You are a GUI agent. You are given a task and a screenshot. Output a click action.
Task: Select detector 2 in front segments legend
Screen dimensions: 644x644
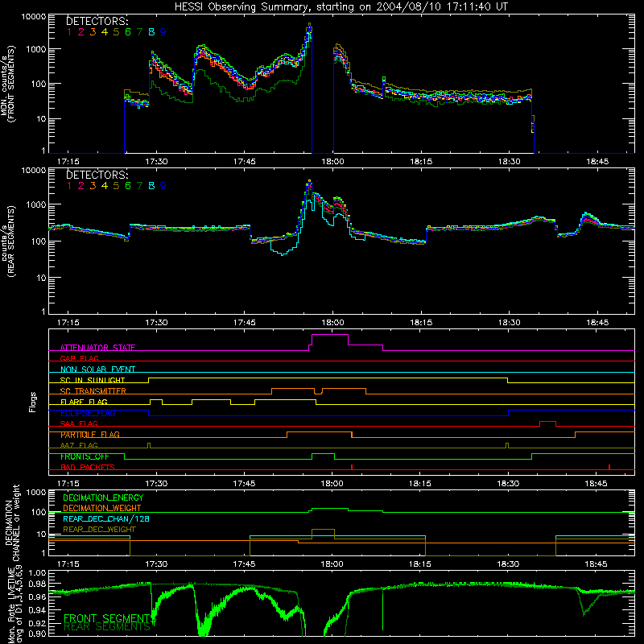pyautogui.click(x=80, y=32)
